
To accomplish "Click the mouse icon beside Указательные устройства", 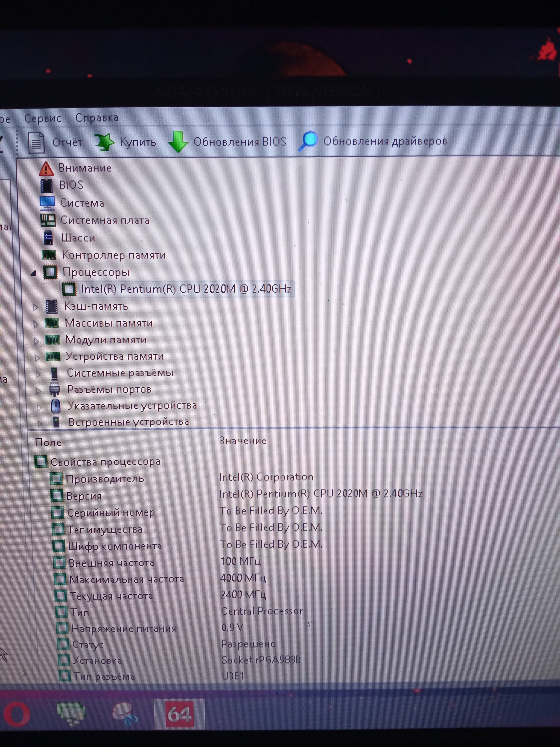I will click(56, 406).
